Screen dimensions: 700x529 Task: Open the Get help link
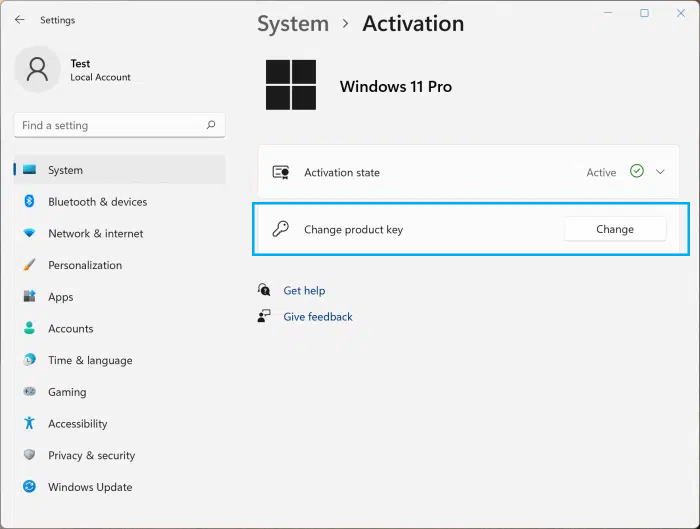click(304, 291)
